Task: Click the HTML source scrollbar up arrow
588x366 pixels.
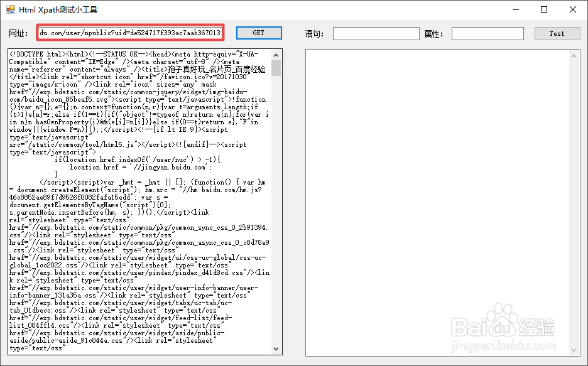Action: (x=276, y=55)
